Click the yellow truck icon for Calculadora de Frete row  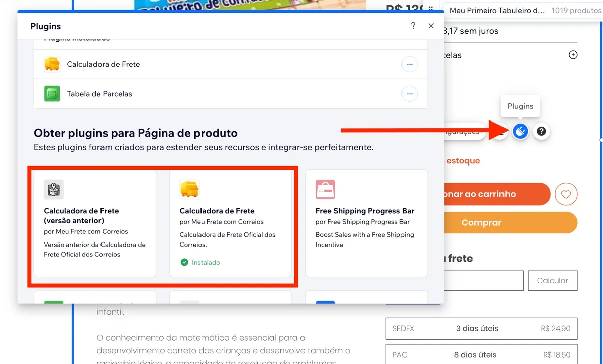(x=52, y=64)
